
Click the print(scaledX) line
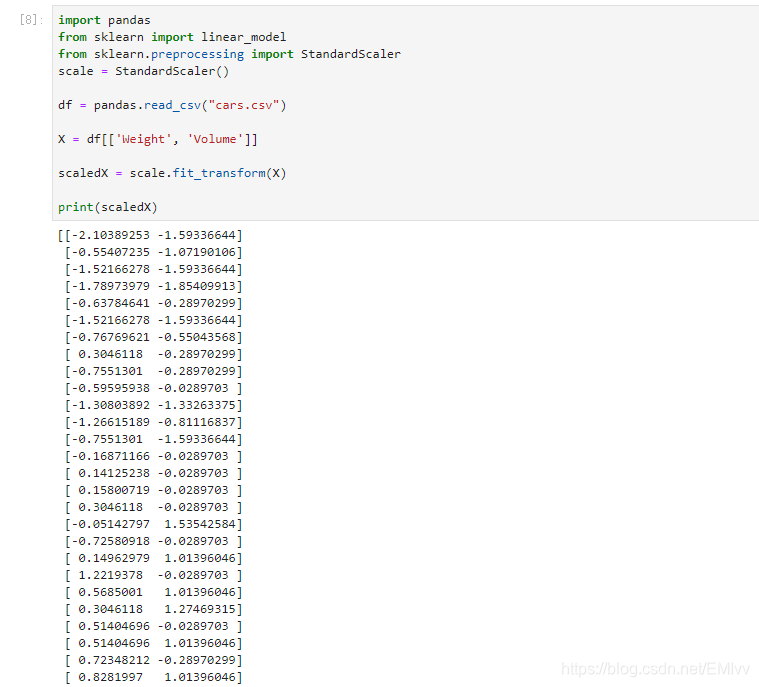point(107,207)
